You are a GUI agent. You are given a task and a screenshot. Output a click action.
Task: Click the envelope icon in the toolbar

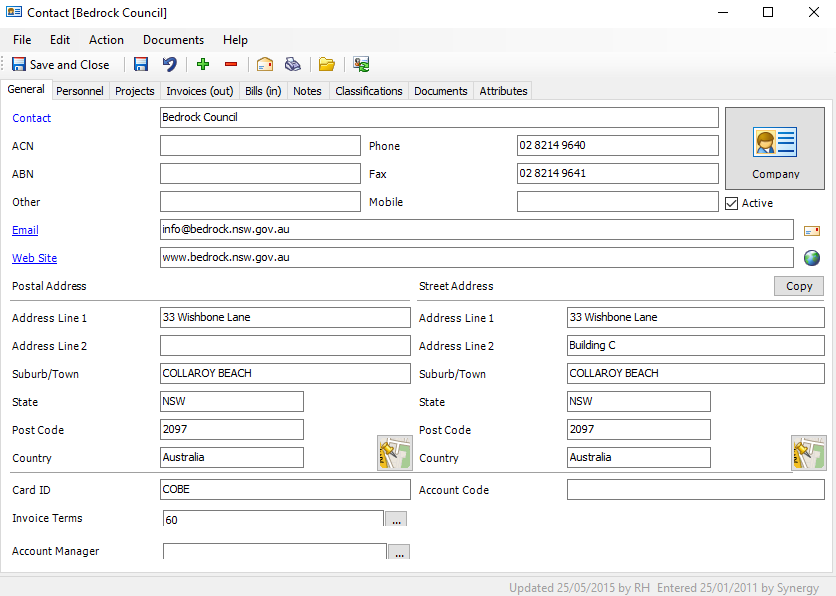(x=265, y=65)
